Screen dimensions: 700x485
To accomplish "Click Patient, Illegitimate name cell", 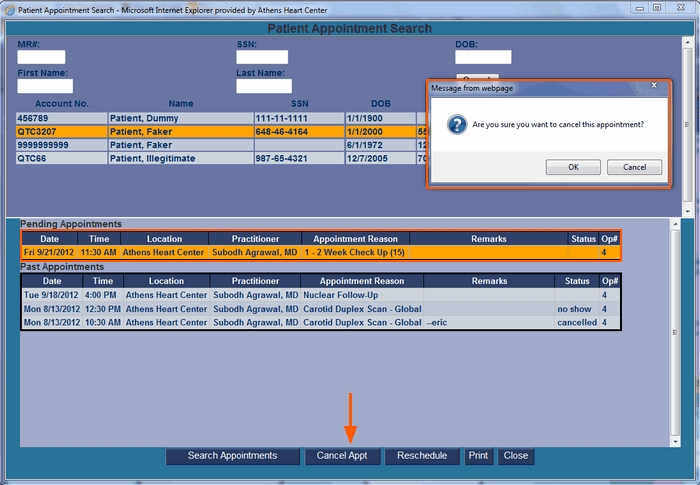I will click(x=180, y=159).
